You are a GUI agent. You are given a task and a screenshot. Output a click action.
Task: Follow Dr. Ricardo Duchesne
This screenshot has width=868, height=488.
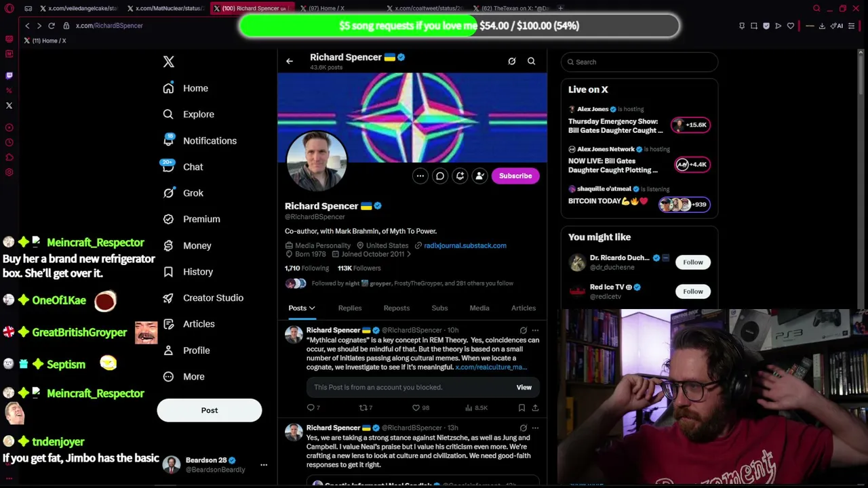[693, 262]
